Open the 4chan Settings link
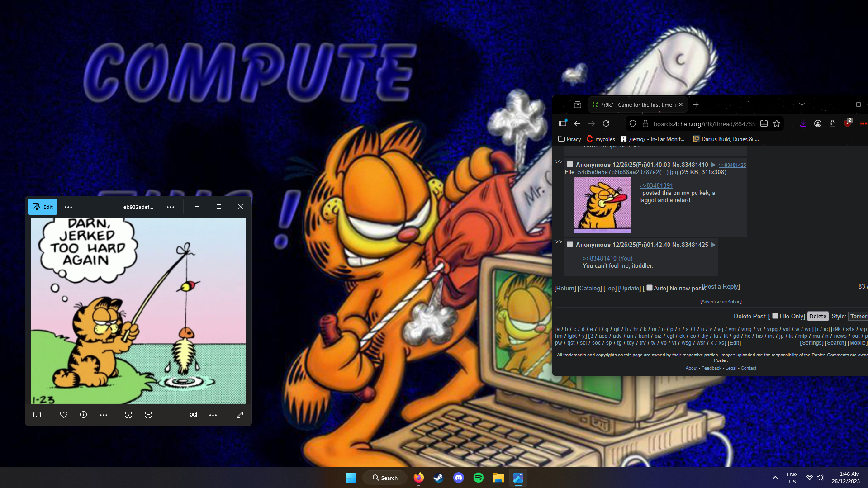 [812, 343]
